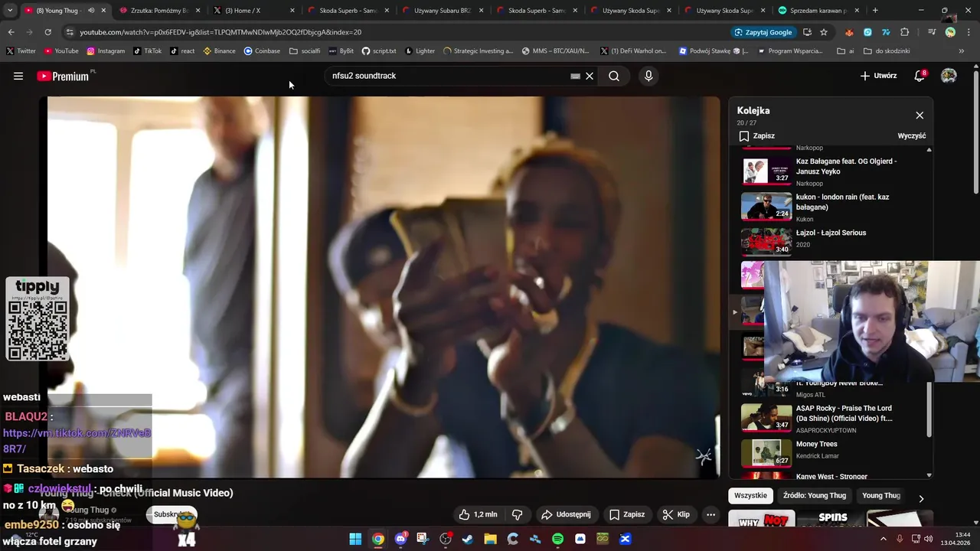
Task: Dislike the Young Thug video
Action: pos(517,514)
